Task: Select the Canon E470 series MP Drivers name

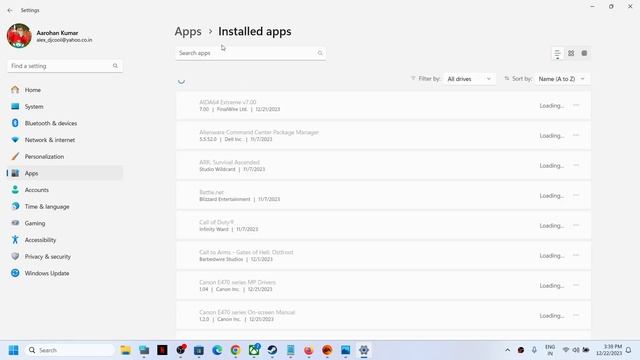Action: click(x=238, y=282)
